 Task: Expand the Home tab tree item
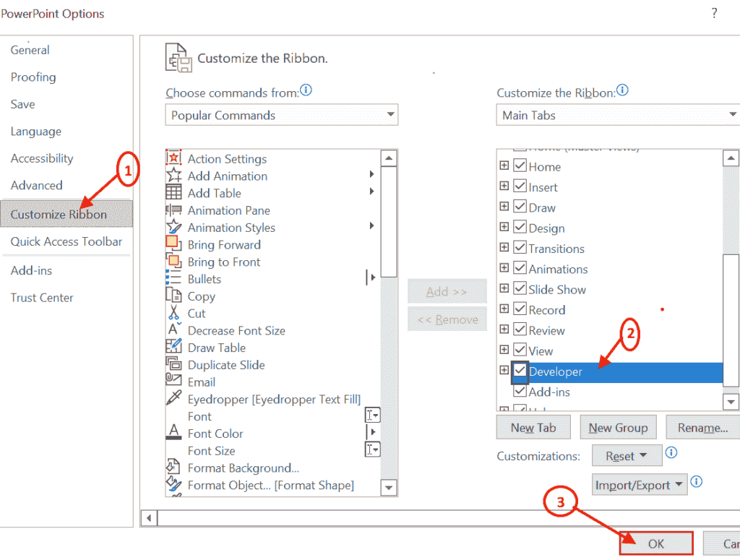pos(504,166)
